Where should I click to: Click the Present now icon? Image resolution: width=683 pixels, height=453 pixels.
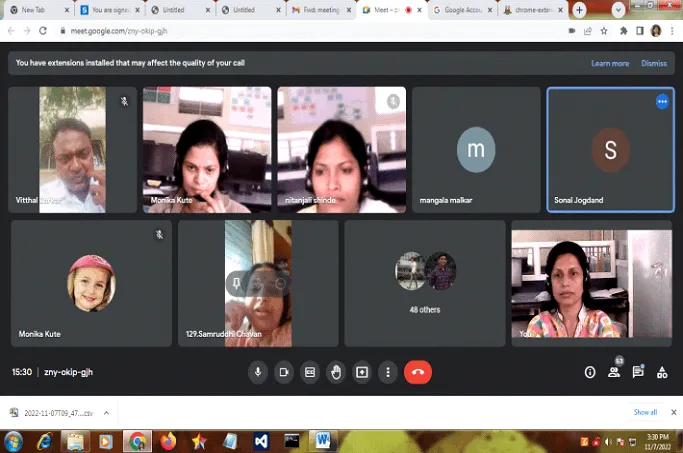(x=362, y=372)
